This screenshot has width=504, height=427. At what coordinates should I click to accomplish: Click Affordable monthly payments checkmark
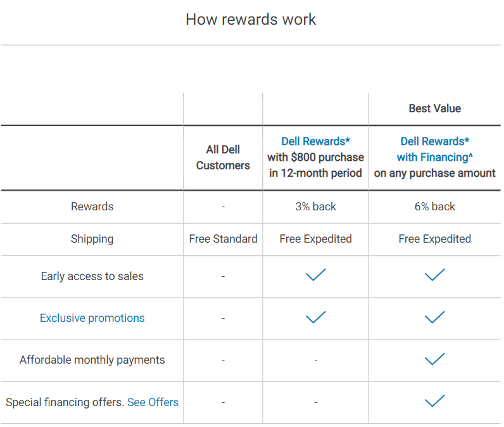pos(434,359)
